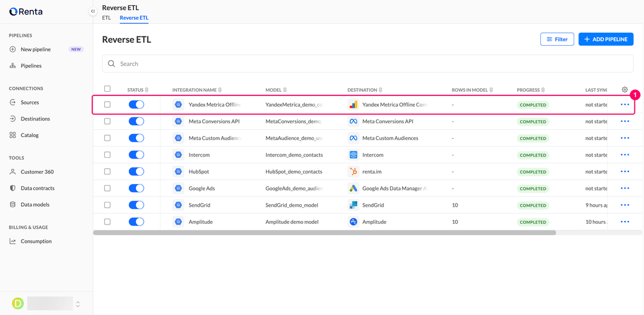The height and width of the screenshot is (315, 644).
Task: Click the search magnifier icon
Action: click(111, 64)
